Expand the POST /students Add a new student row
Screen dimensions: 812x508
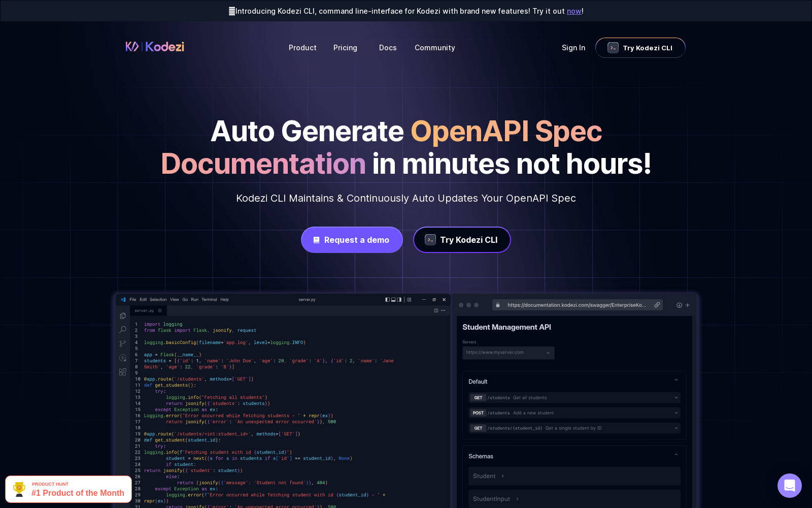pos(574,413)
